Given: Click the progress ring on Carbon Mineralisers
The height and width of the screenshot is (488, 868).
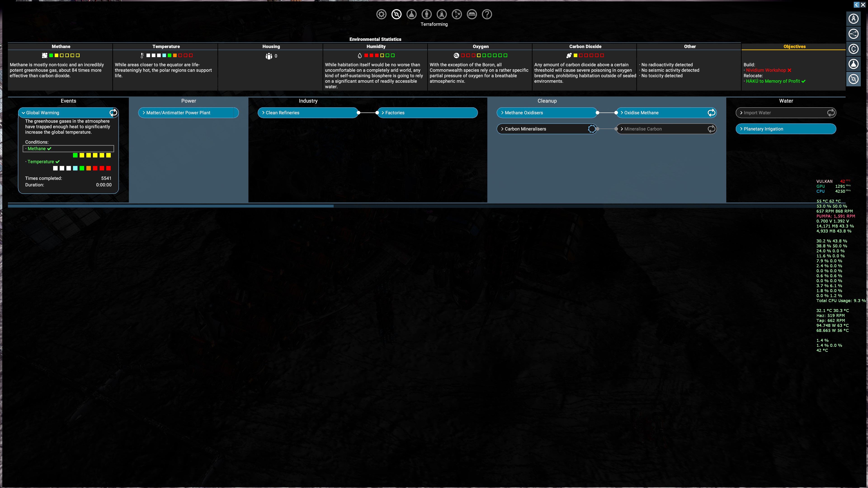Looking at the screenshot, I should click(x=592, y=129).
